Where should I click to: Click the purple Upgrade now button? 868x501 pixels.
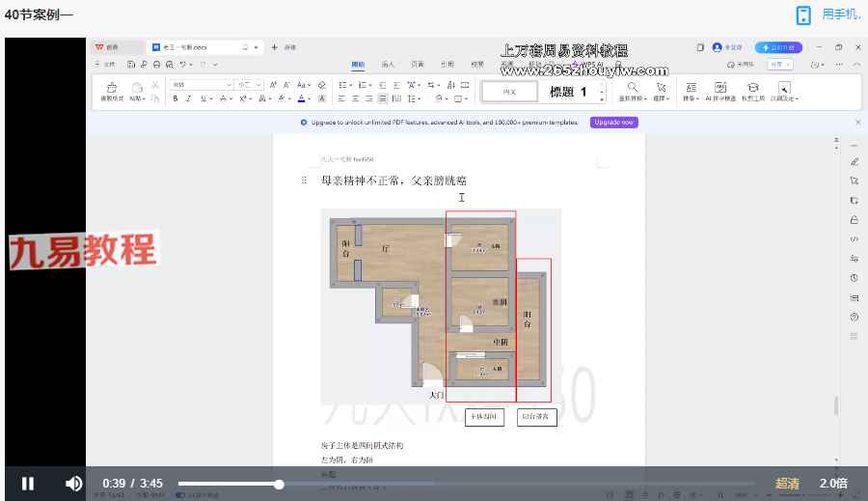[614, 123]
